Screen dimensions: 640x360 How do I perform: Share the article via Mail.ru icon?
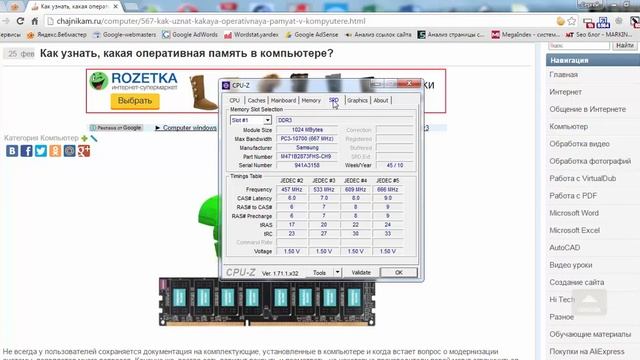(69, 151)
